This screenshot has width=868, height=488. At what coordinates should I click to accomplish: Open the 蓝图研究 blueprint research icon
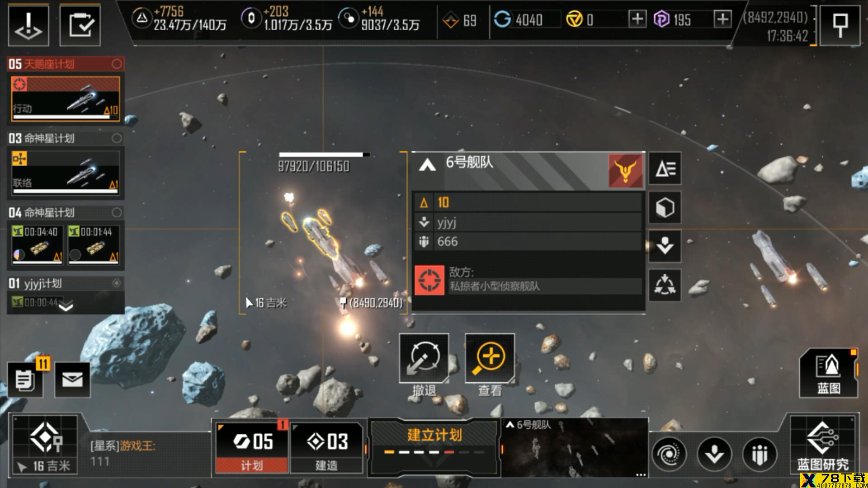point(822,444)
